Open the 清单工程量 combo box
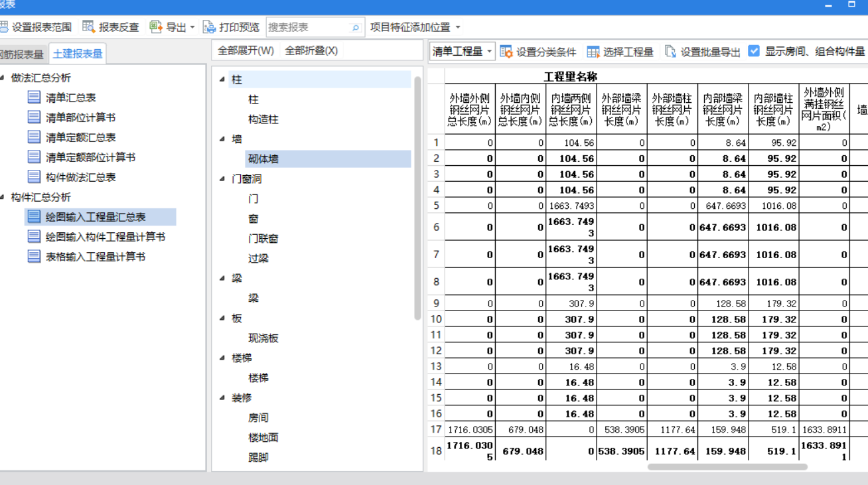The height and width of the screenshot is (485, 868). point(462,51)
